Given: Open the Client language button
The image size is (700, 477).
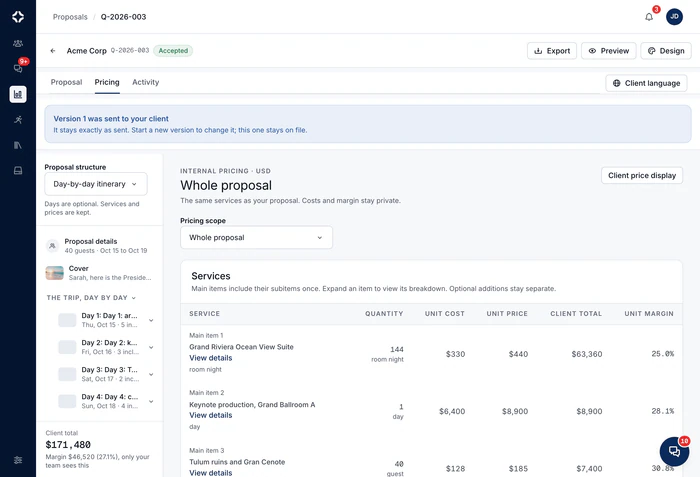Looking at the screenshot, I should (x=646, y=83).
